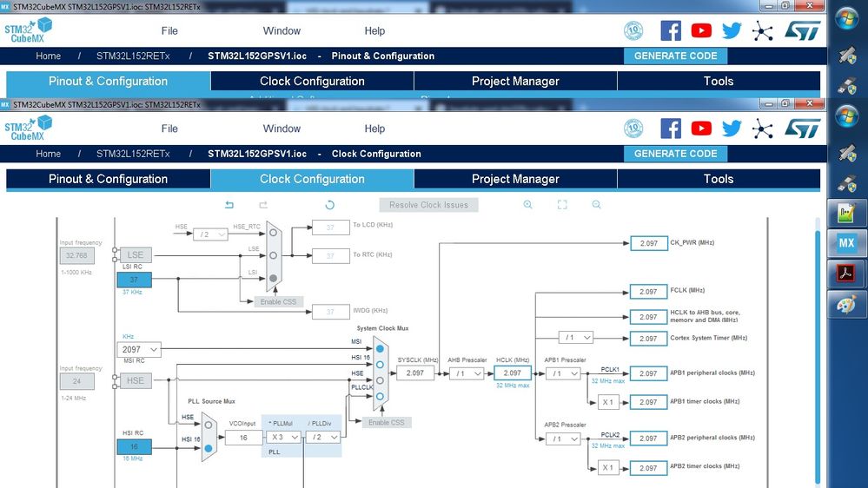Open Twitter icon in front Clock Configuration window
The height and width of the screenshot is (488, 868).
point(732,129)
